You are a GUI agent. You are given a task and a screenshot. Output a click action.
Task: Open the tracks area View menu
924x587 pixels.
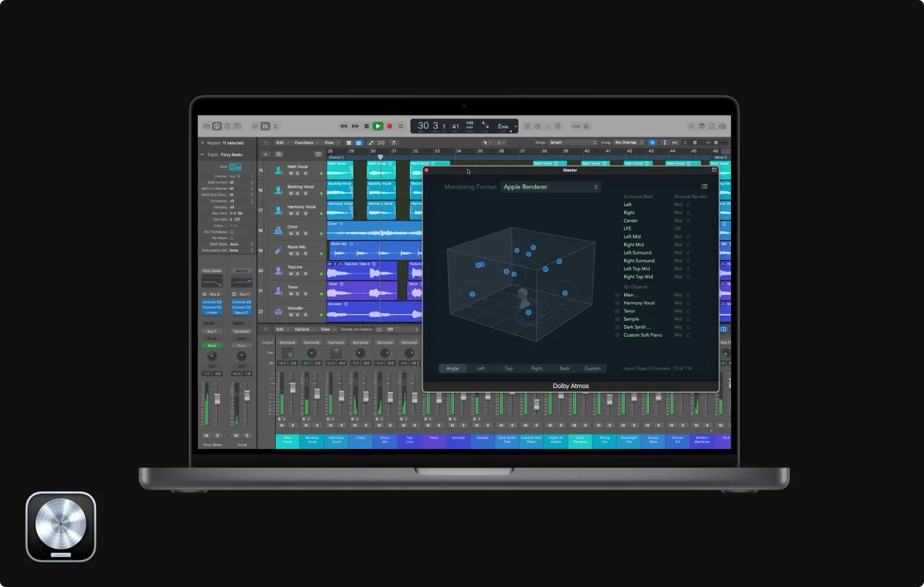point(331,142)
